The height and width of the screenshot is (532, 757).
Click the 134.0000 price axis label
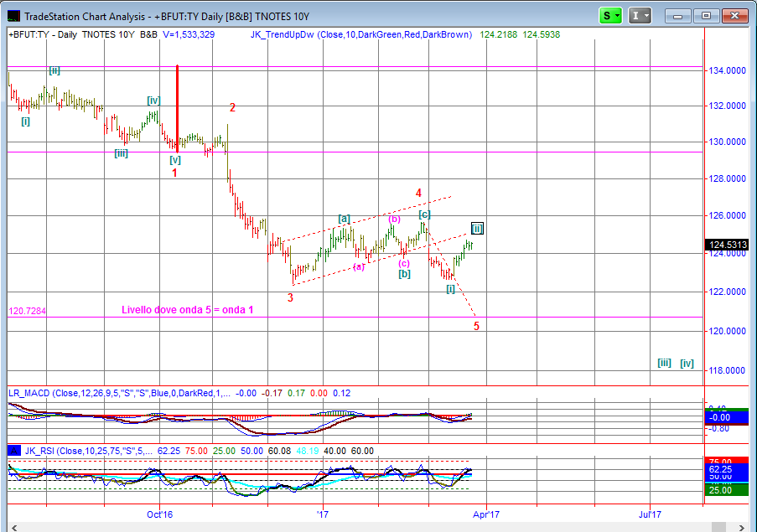tap(727, 70)
